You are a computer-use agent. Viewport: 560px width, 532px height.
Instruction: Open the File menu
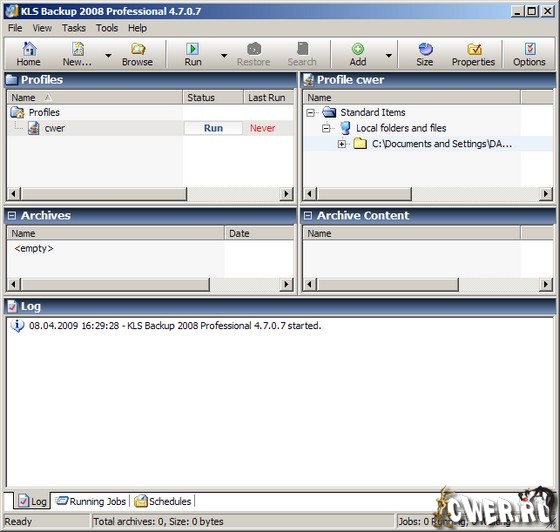[15, 28]
